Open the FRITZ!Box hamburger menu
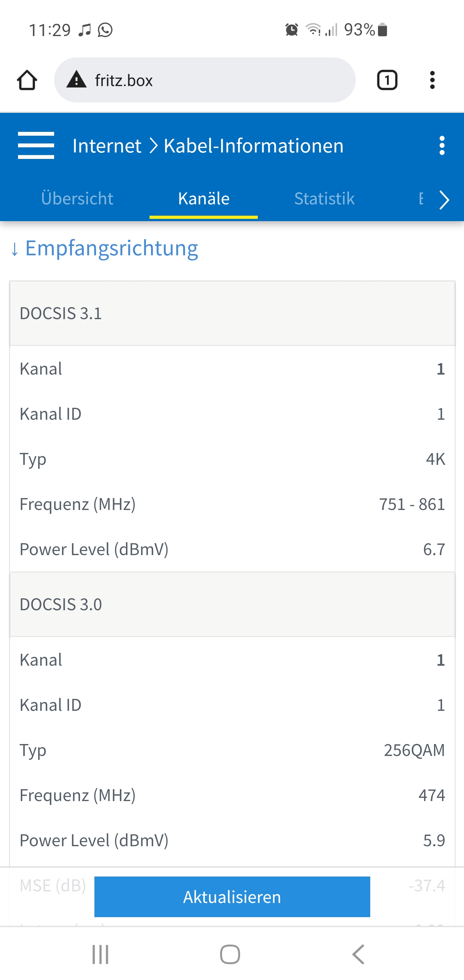This screenshot has width=464, height=980. 36,145
